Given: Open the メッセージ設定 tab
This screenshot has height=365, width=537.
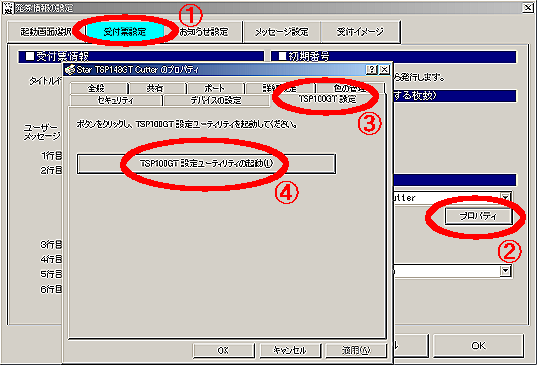Looking at the screenshot, I should pyautogui.click(x=282, y=32).
